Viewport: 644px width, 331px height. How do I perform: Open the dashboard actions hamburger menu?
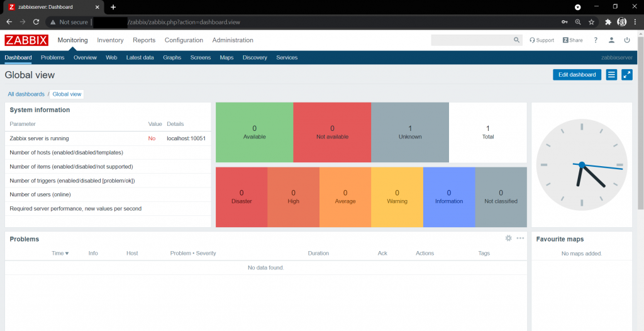611,75
